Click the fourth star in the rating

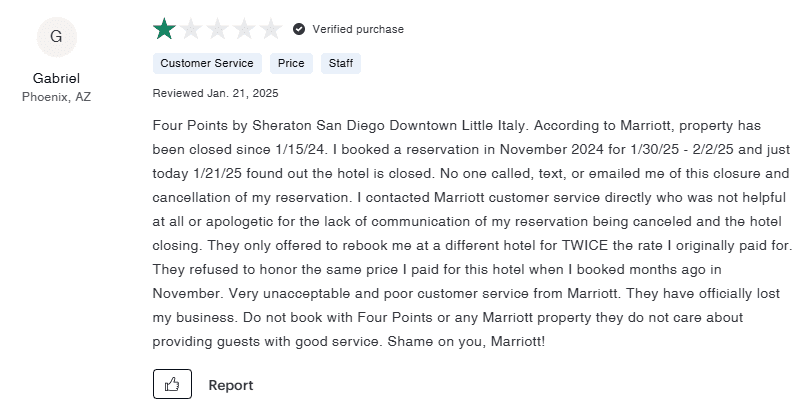coord(245,29)
